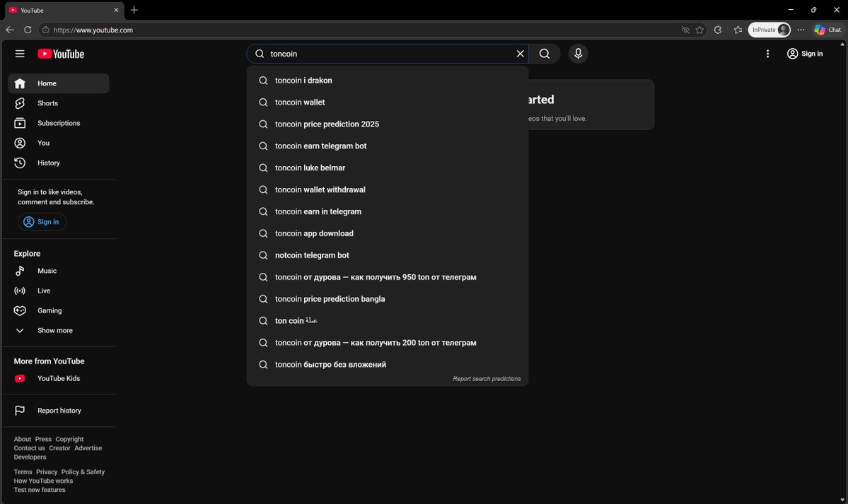
Task: Click the Press footer link
Action: [x=43, y=439]
